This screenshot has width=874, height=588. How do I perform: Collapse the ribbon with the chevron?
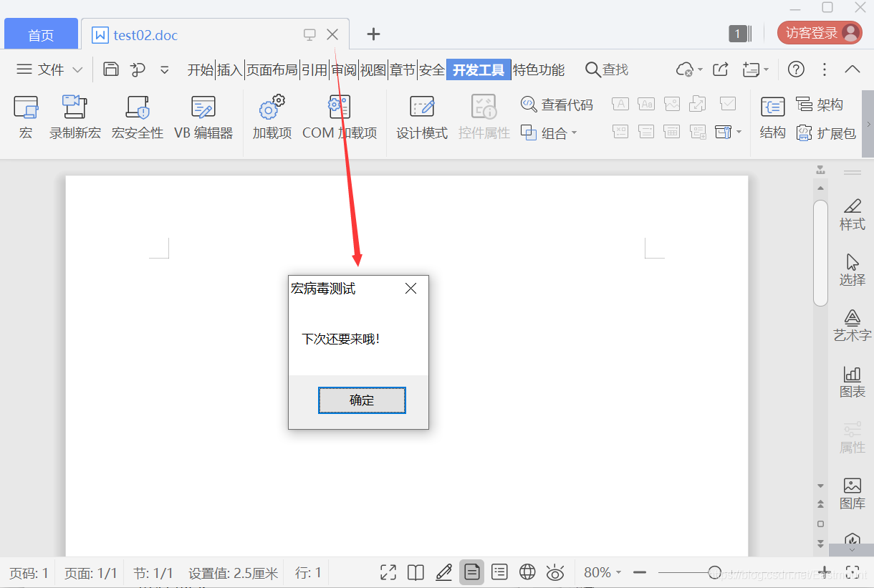tap(853, 69)
